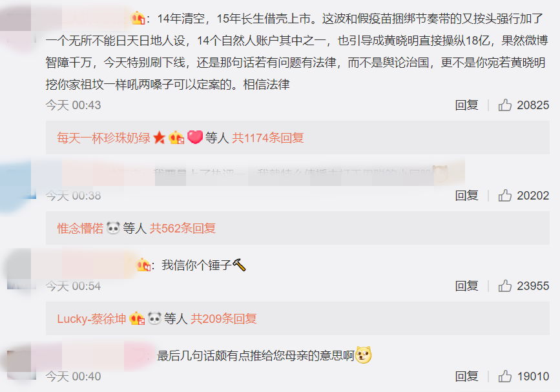Click panda badge next to 惟念懵偌
The height and width of the screenshot is (392, 560).
113,228
